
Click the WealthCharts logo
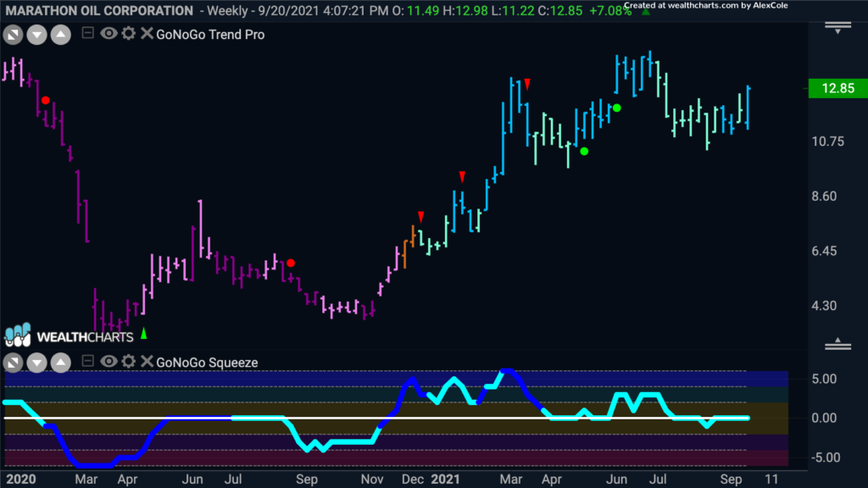[70, 335]
